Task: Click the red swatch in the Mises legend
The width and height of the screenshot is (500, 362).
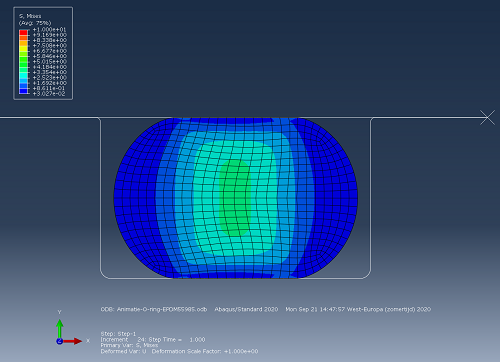Action: click(x=23, y=32)
